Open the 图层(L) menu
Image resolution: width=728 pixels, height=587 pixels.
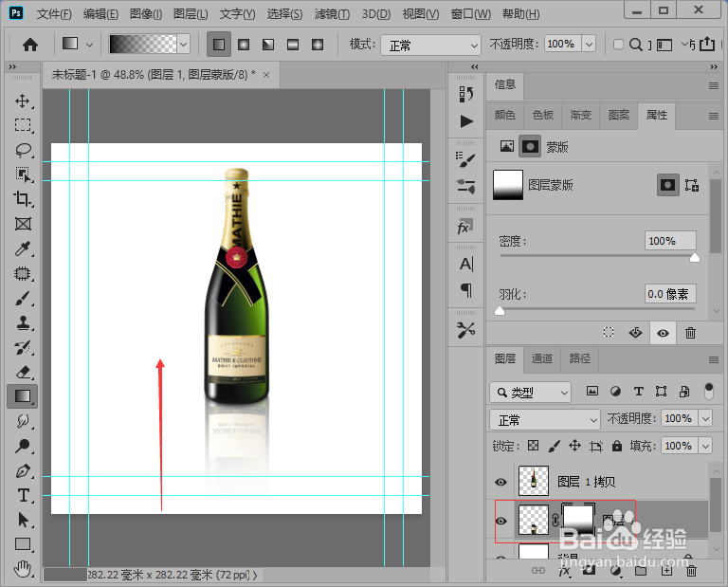point(191,14)
